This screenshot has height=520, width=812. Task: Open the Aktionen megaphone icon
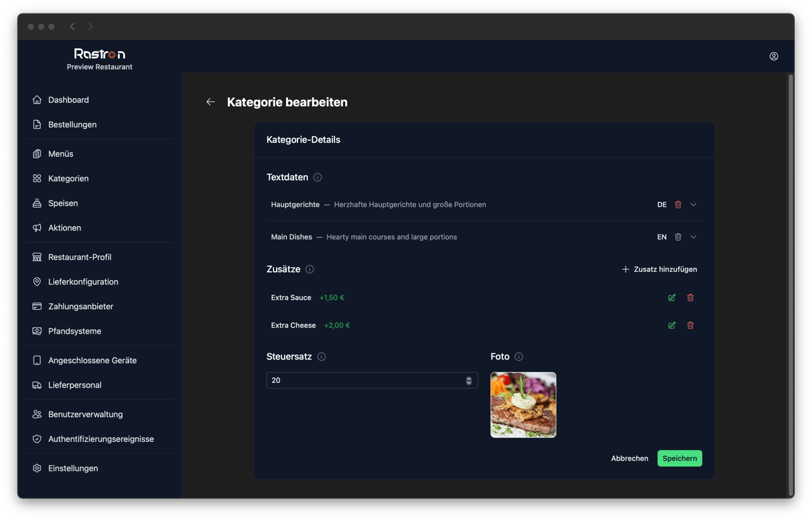pos(37,227)
